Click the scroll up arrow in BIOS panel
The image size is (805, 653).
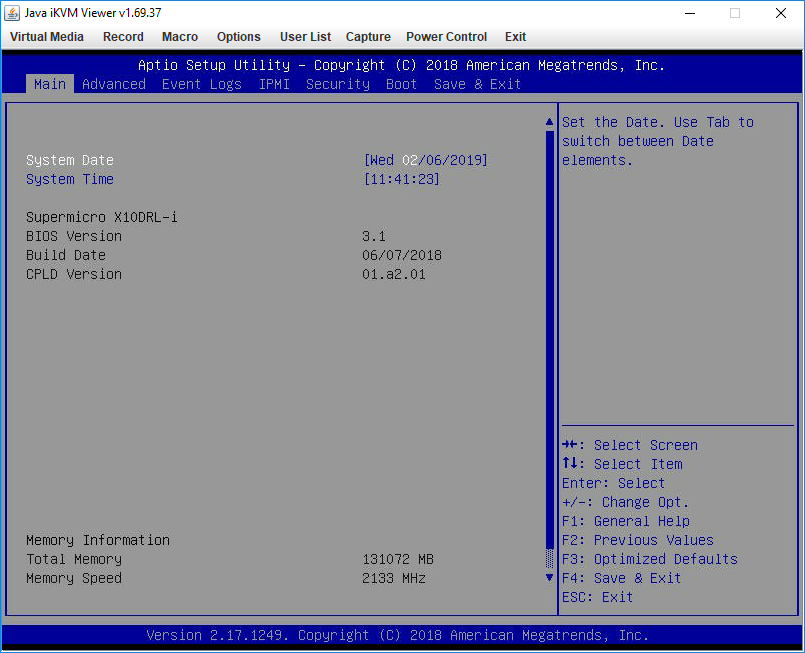tap(549, 122)
